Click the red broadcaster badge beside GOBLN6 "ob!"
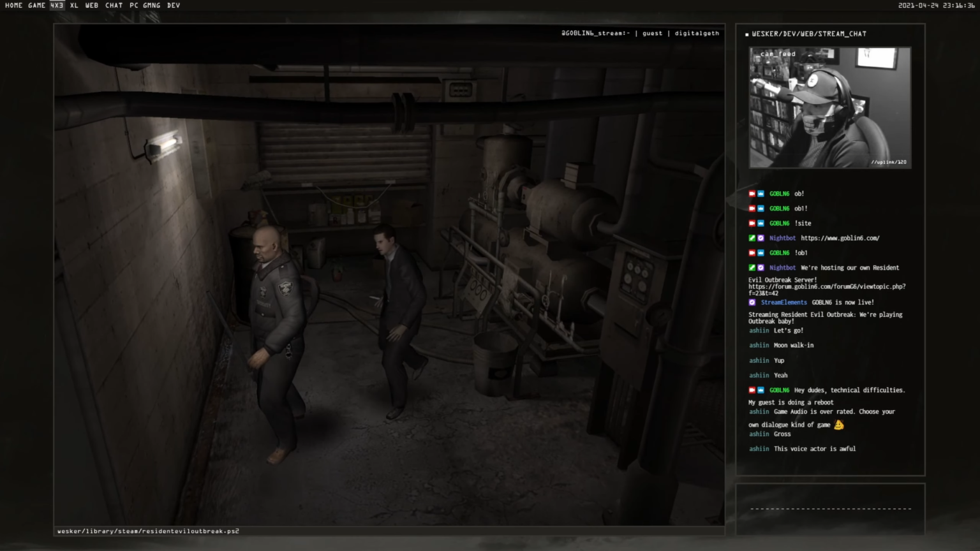The height and width of the screenshot is (551, 980). (x=752, y=194)
